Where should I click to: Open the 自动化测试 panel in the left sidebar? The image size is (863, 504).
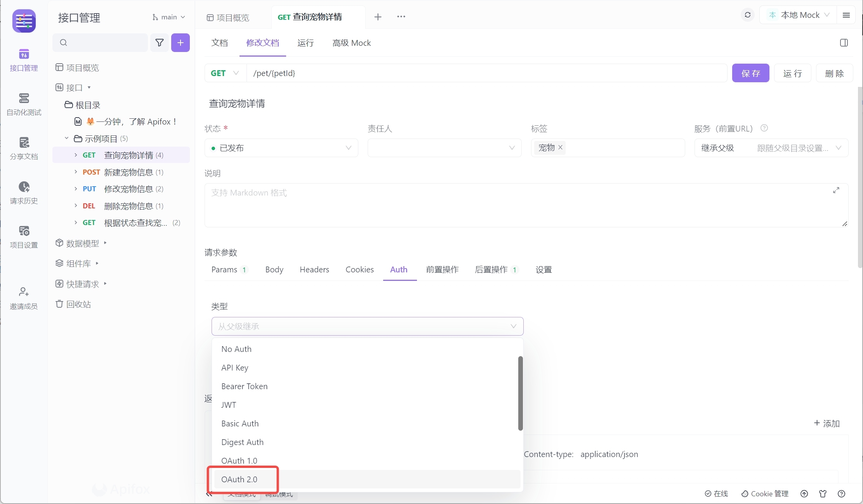tap(24, 104)
